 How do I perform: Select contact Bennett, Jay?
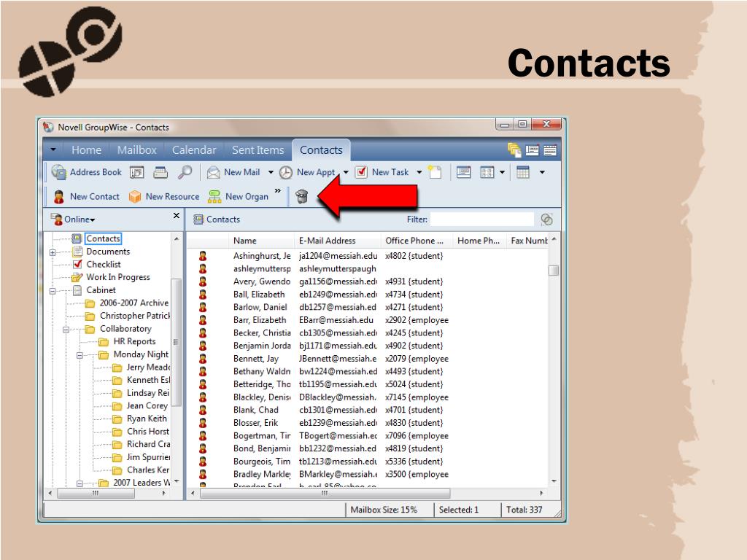(x=256, y=359)
